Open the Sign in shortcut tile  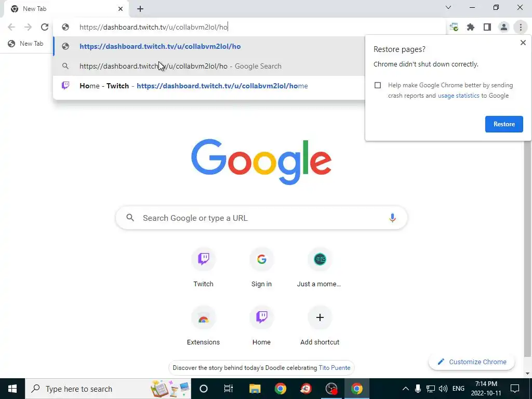[x=261, y=268]
